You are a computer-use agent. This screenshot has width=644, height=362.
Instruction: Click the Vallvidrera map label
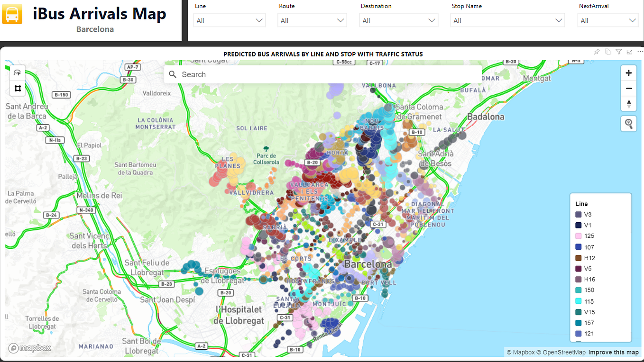(251, 193)
